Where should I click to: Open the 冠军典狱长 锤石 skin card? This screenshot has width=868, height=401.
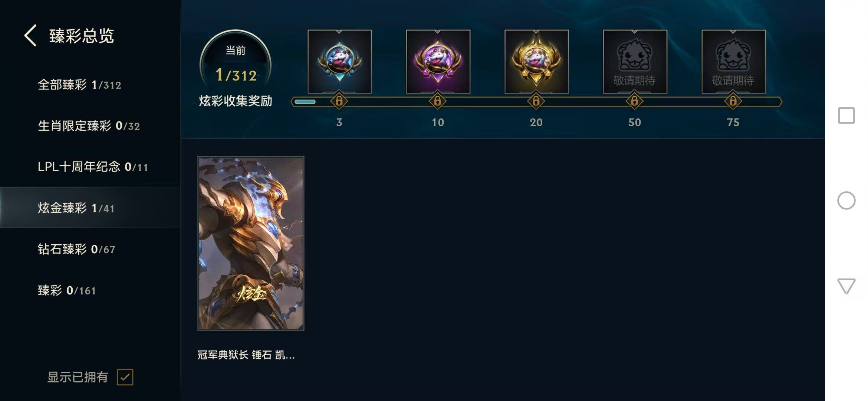[251, 244]
